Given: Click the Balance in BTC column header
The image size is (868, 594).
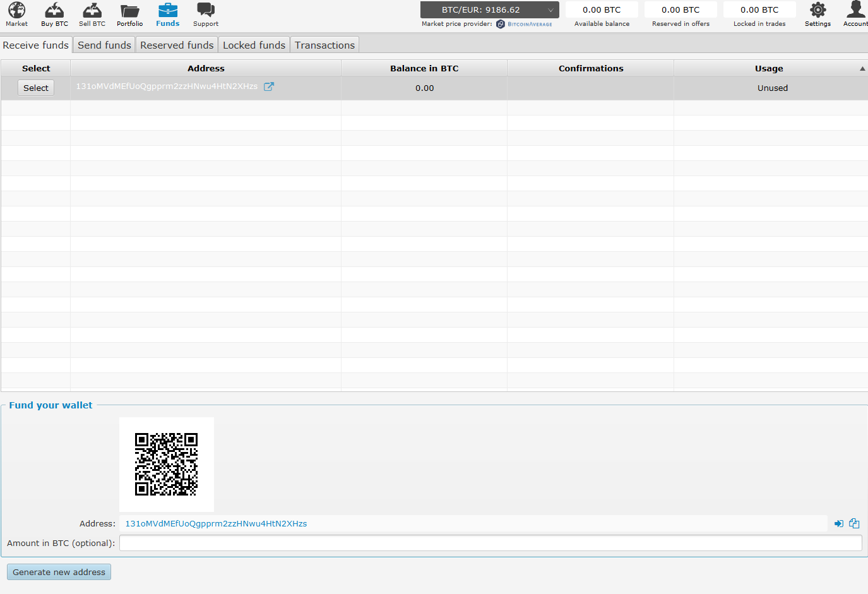Looking at the screenshot, I should tap(424, 68).
